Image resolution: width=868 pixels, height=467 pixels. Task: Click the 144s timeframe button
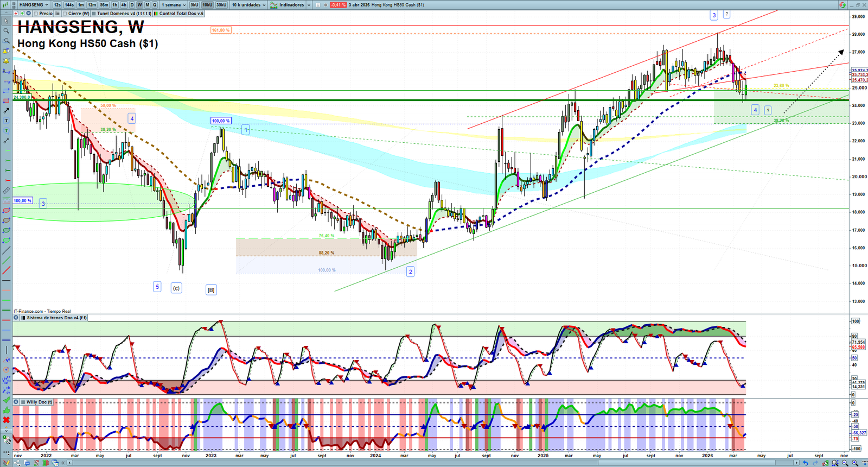(69, 5)
